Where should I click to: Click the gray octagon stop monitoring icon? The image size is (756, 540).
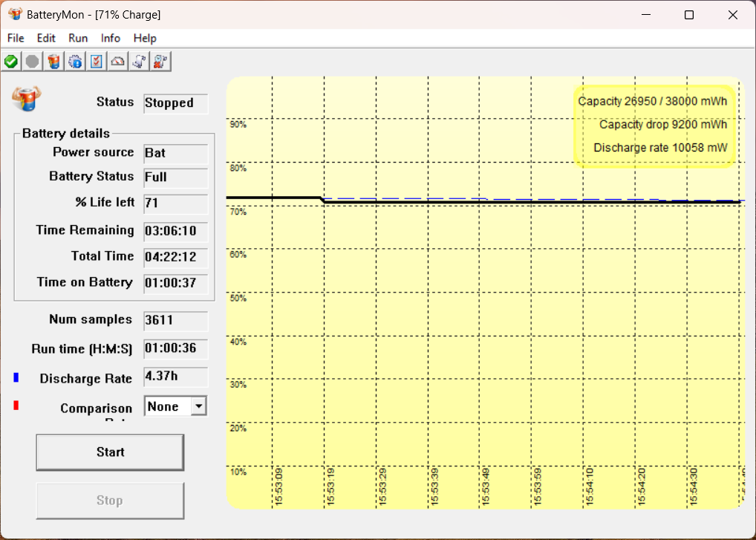coord(32,62)
